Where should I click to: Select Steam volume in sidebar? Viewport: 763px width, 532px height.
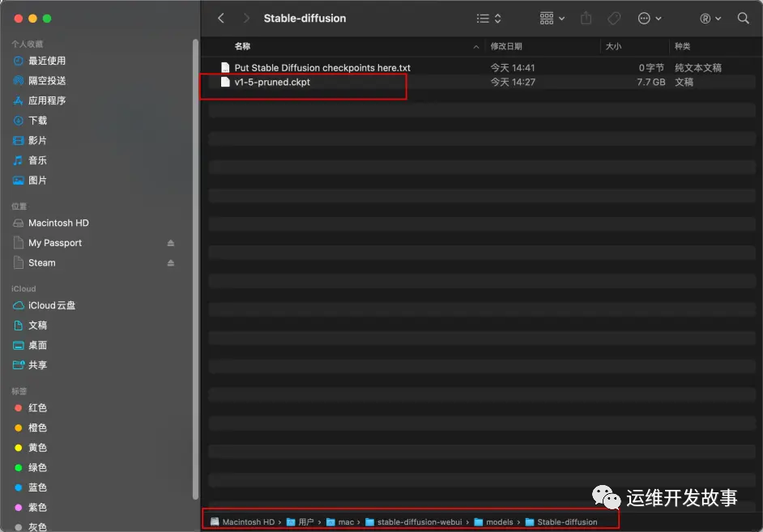click(42, 262)
